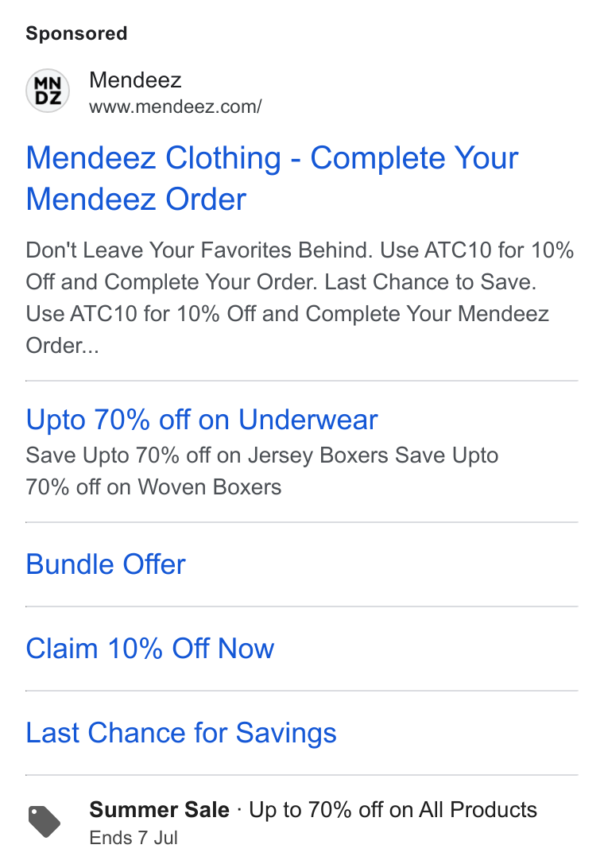The height and width of the screenshot is (868, 604).
Task: Click the Mendeez MNDZ logo icon
Action: [x=48, y=91]
